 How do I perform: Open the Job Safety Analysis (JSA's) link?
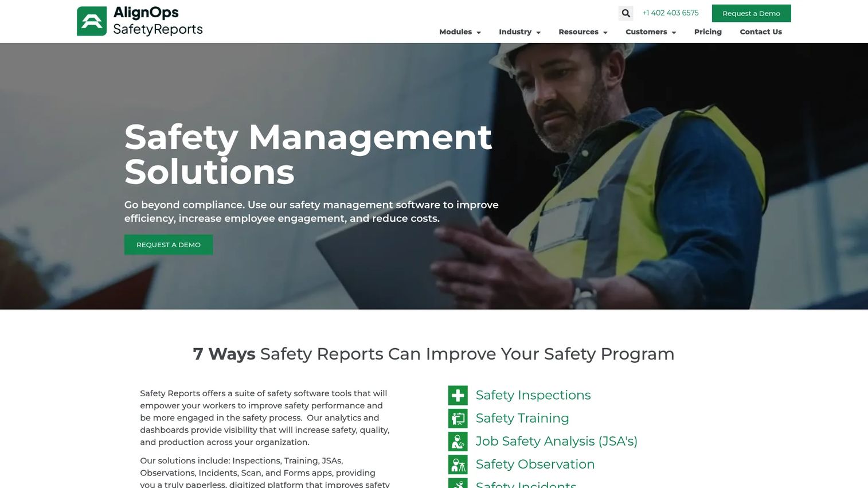pyautogui.click(x=557, y=441)
